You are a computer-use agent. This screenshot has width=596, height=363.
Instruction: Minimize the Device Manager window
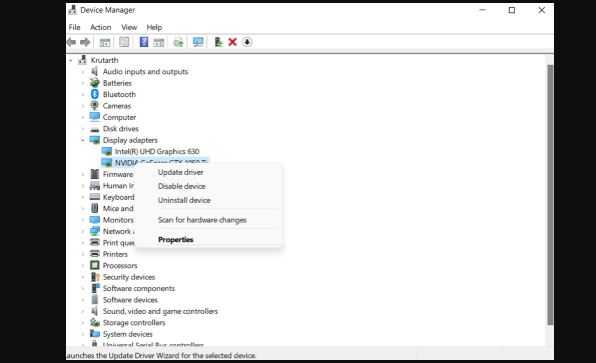tap(482, 10)
